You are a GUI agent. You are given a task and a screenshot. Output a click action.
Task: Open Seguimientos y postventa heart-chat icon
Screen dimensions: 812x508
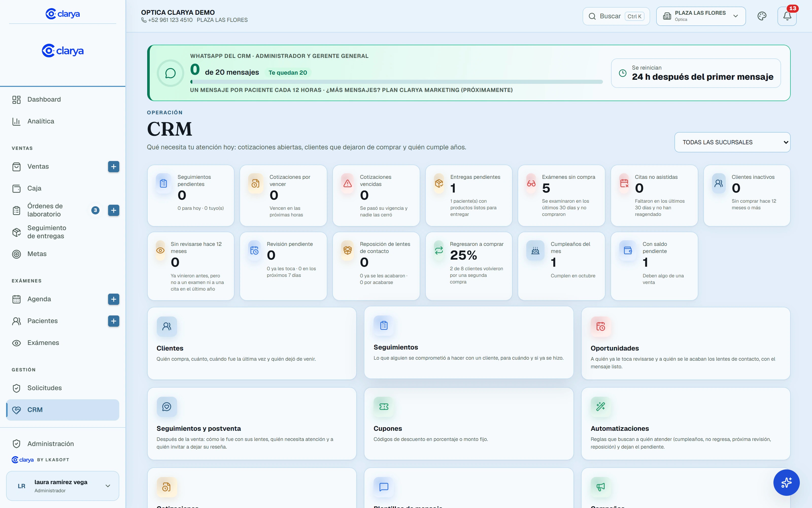click(167, 407)
